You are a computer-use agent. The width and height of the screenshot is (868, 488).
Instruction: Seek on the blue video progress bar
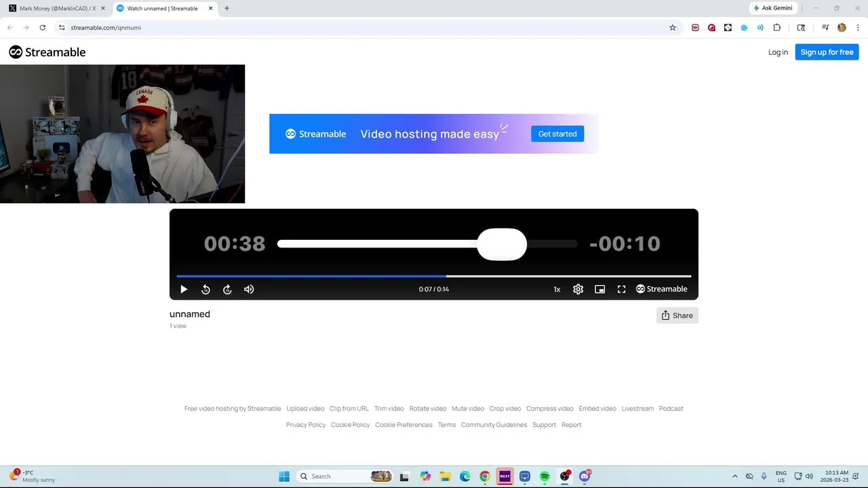(434, 276)
